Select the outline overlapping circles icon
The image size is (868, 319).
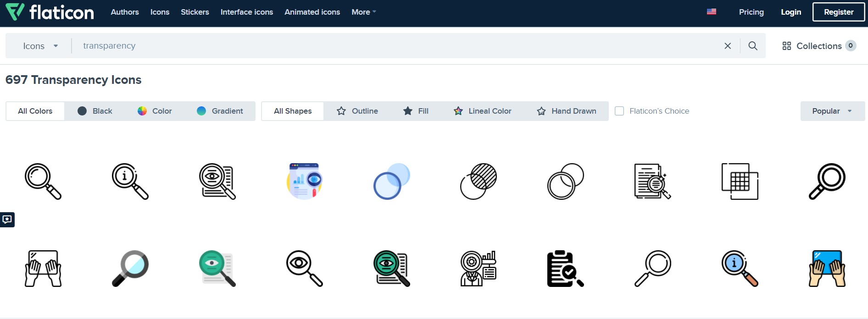pos(566,181)
